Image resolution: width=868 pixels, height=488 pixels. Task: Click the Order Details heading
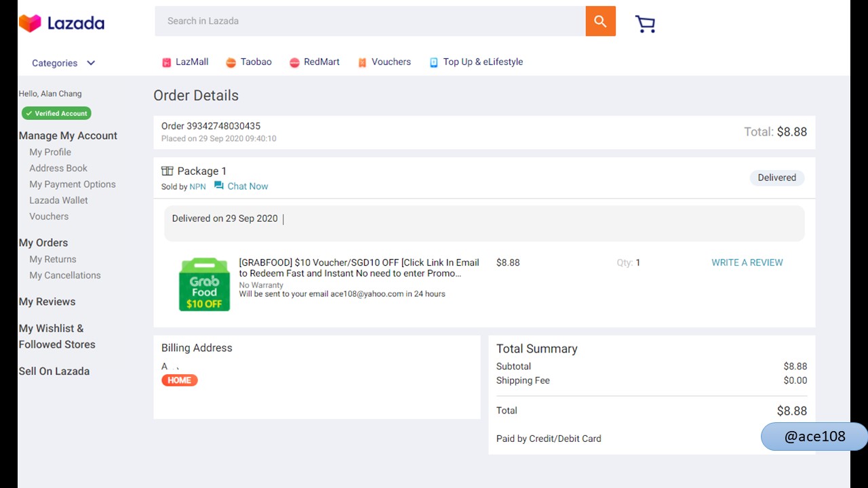click(196, 96)
